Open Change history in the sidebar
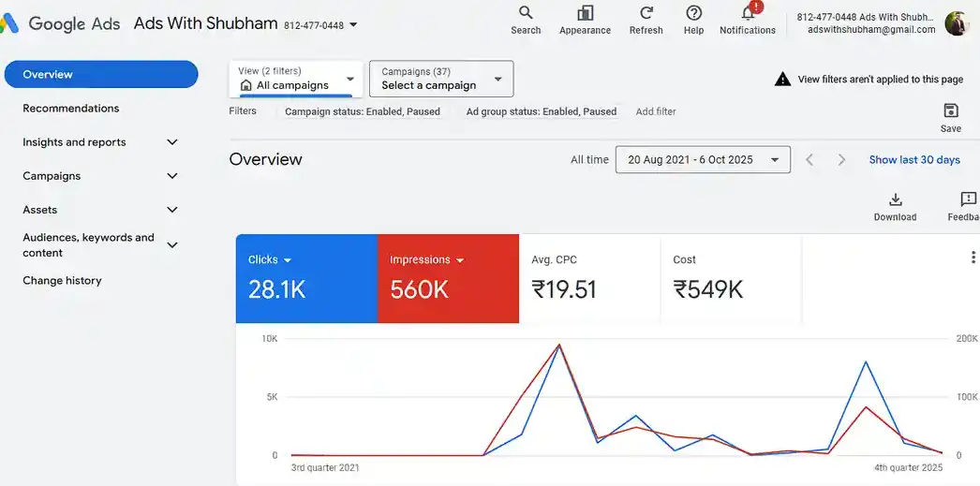The image size is (980, 486). point(62,281)
